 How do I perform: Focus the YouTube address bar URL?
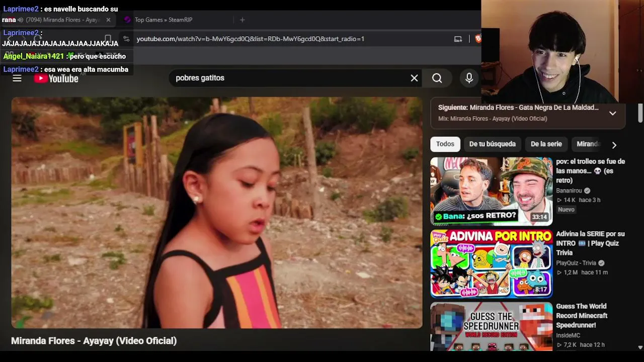click(250, 39)
